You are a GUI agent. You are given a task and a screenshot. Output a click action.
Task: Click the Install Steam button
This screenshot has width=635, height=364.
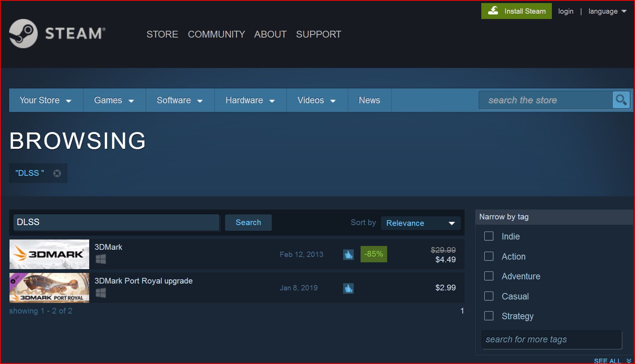click(x=517, y=11)
